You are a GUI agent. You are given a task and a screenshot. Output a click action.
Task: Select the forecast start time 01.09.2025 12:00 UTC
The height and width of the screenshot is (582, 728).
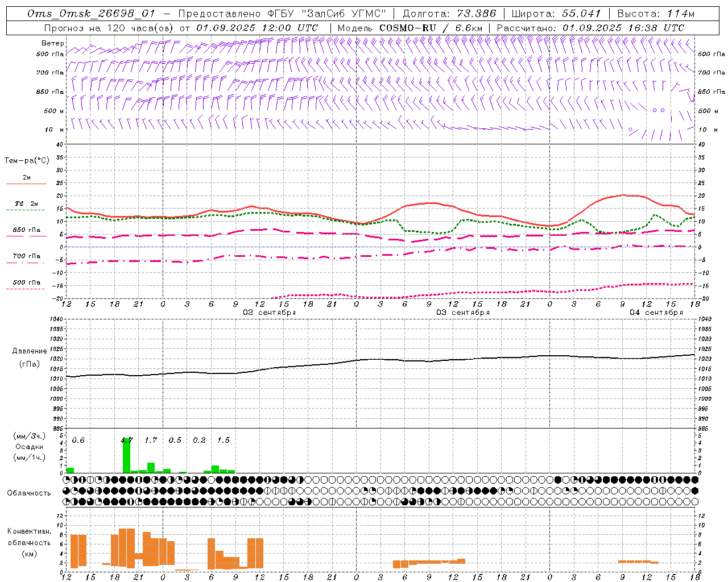(257, 28)
